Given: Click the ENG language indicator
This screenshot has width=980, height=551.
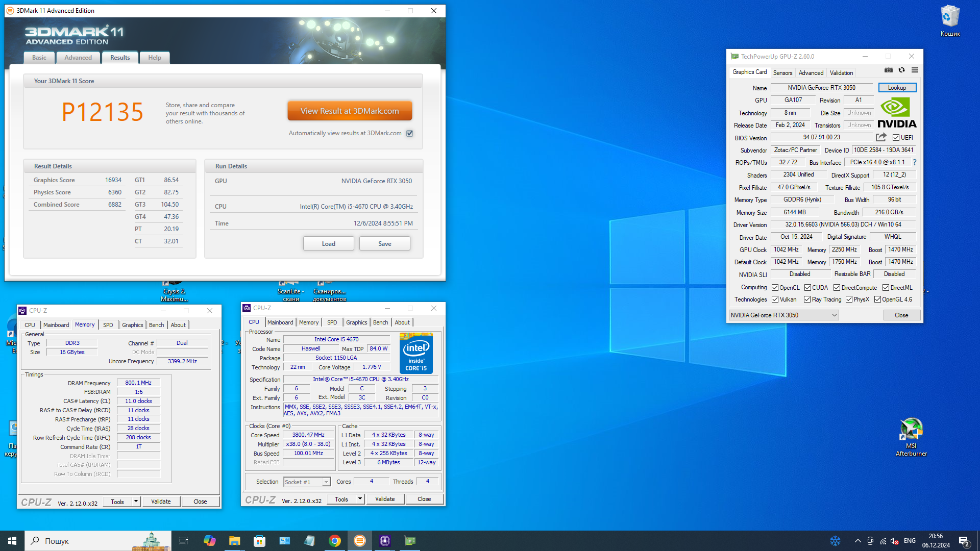Looking at the screenshot, I should (x=910, y=541).
